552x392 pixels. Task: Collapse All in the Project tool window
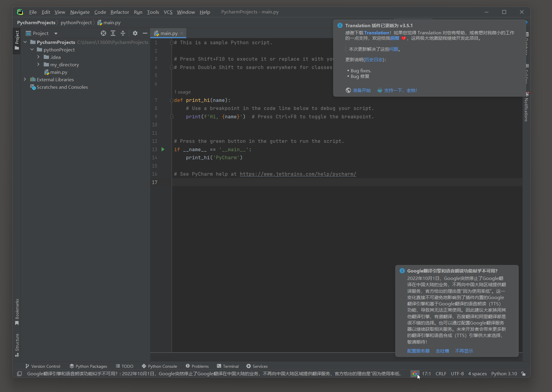[123, 33]
